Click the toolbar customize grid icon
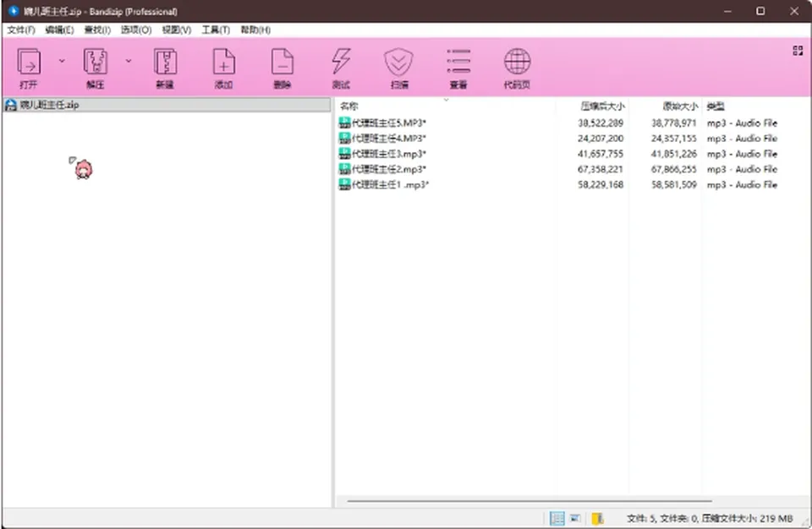 [798, 50]
